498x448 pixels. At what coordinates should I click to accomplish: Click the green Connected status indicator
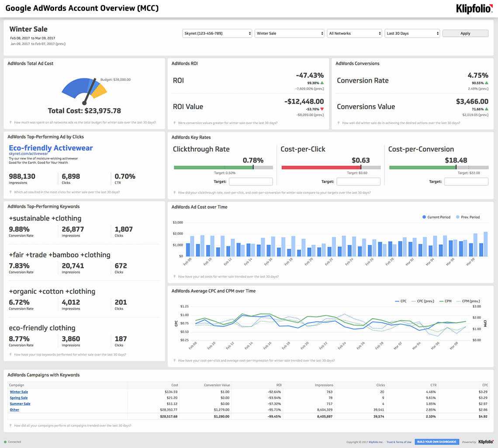coord(5,442)
